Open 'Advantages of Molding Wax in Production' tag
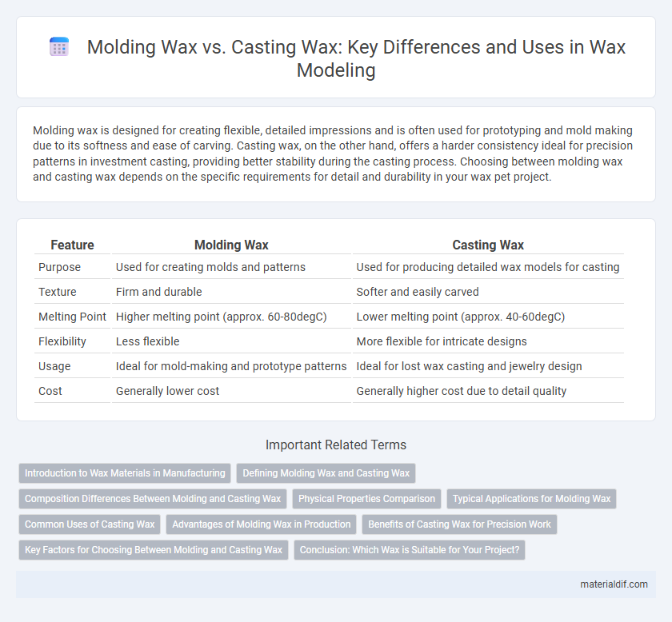Image resolution: width=672 pixels, height=622 pixels. coord(261,524)
